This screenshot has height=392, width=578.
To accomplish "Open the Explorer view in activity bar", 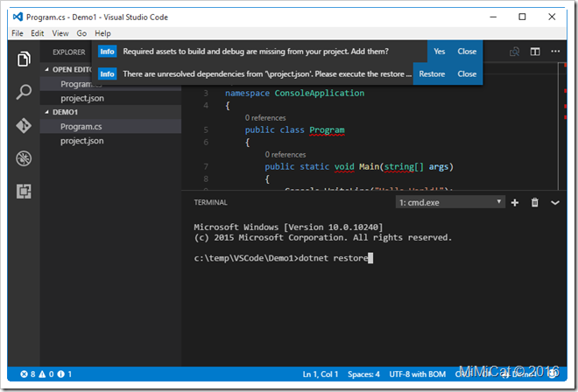I will (x=24, y=59).
